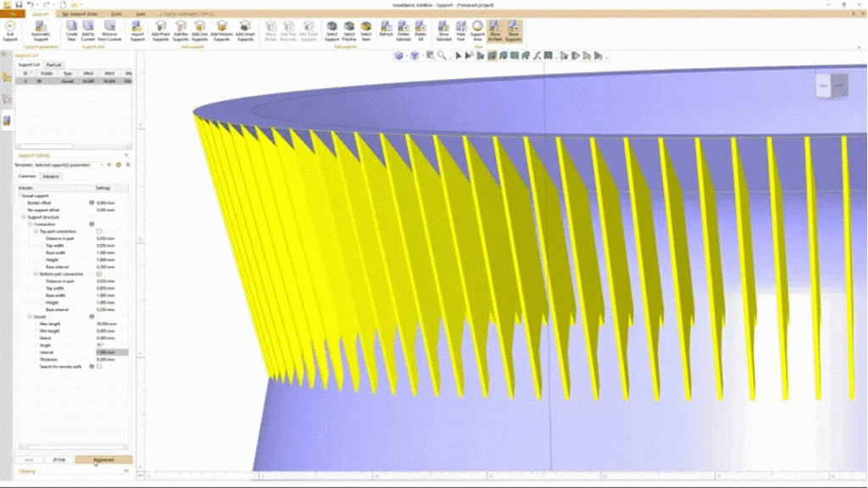
Task: Open the Advance parameters tab
Action: pos(51,176)
